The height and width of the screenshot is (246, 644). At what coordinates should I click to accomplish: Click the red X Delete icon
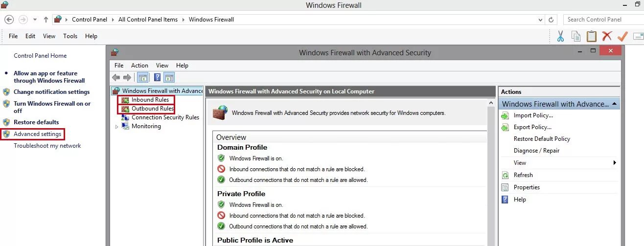tap(607, 36)
